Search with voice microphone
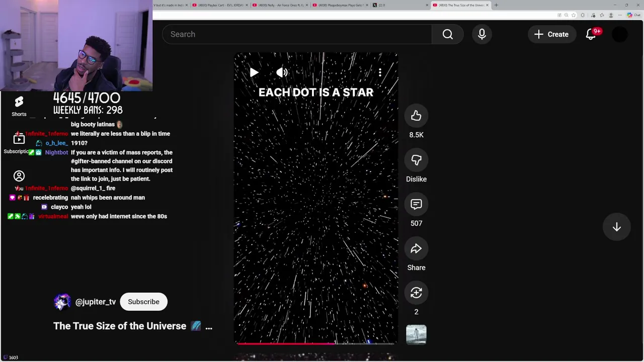The width and height of the screenshot is (644, 362). 481,34
